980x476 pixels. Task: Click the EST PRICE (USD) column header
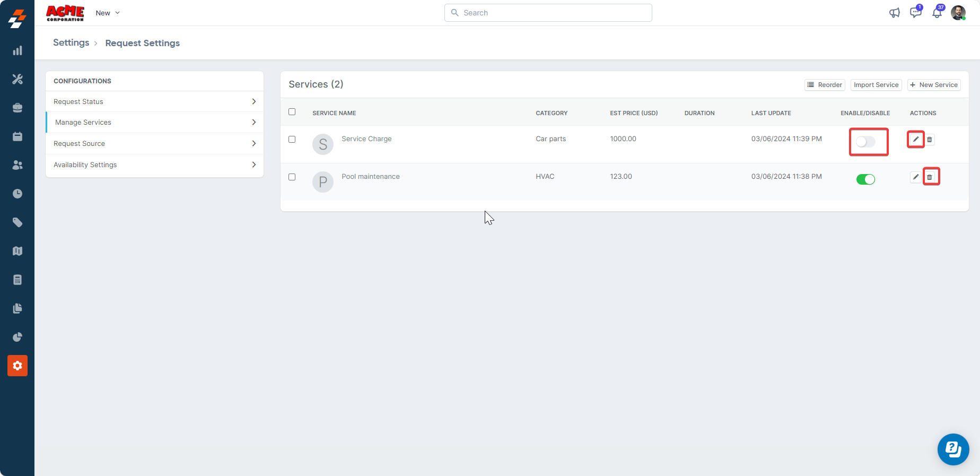634,113
